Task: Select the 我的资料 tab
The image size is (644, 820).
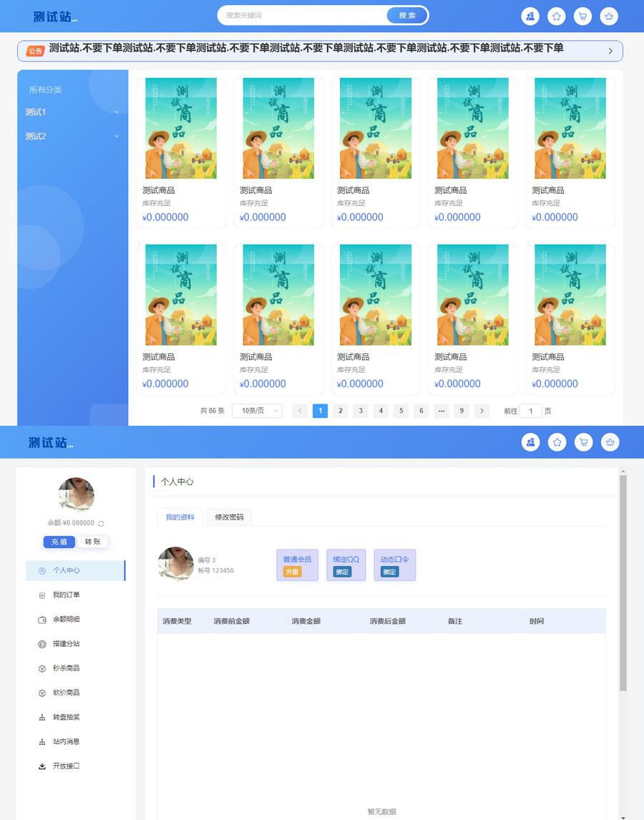Action: click(x=179, y=516)
